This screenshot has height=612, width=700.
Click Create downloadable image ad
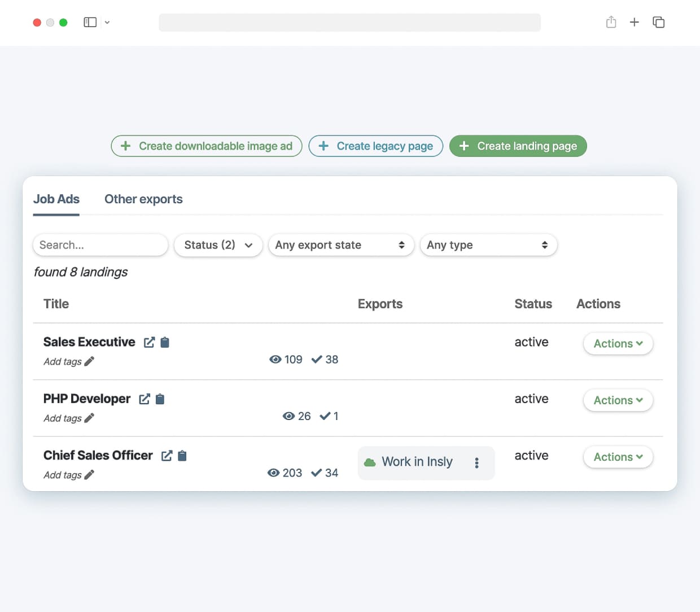pos(206,146)
